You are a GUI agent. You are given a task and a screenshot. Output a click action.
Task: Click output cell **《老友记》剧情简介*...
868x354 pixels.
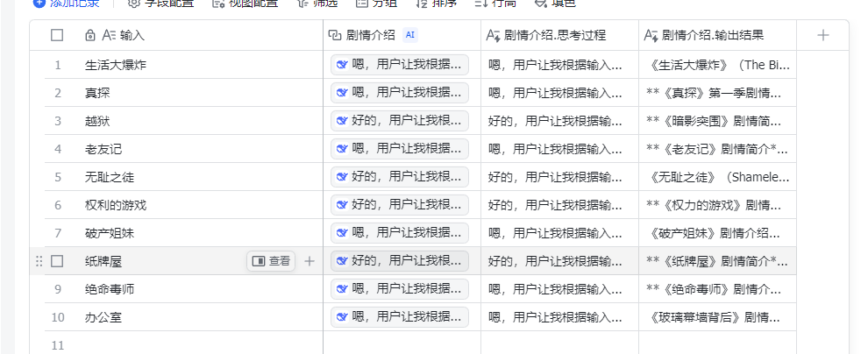pyautogui.click(x=717, y=149)
